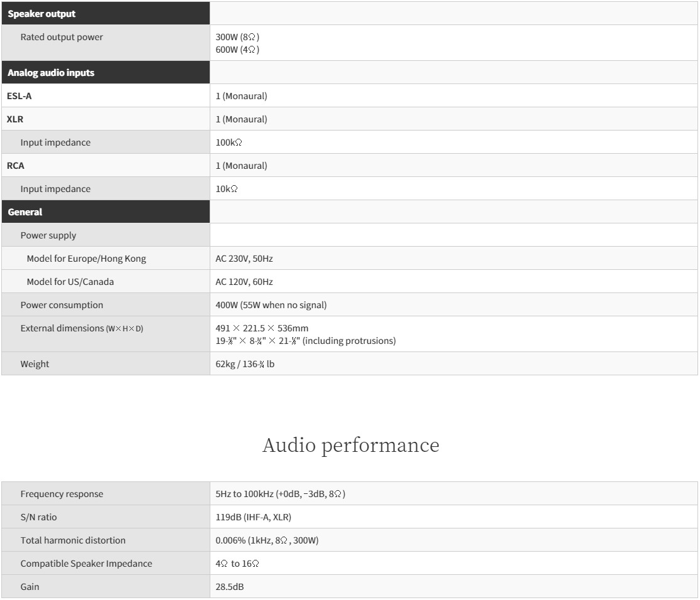Select the Rated output power label
The height and width of the screenshot is (600, 700).
(x=62, y=37)
